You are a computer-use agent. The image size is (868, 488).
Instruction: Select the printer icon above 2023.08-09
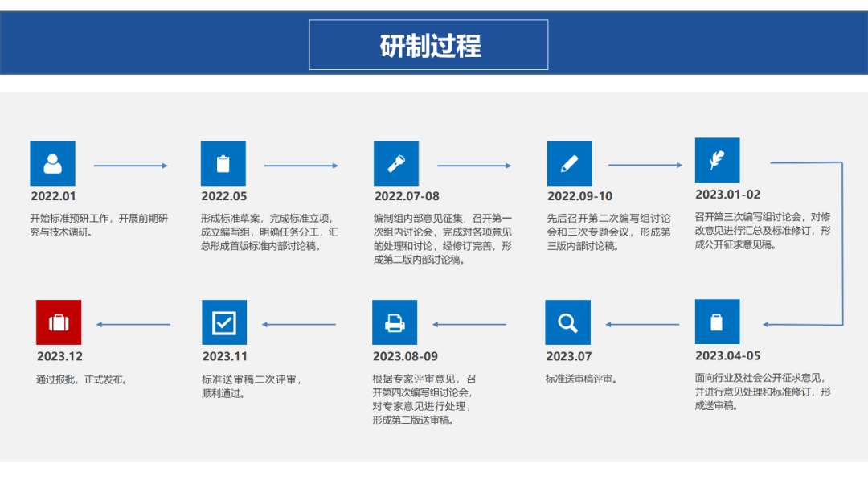pyautogui.click(x=395, y=322)
